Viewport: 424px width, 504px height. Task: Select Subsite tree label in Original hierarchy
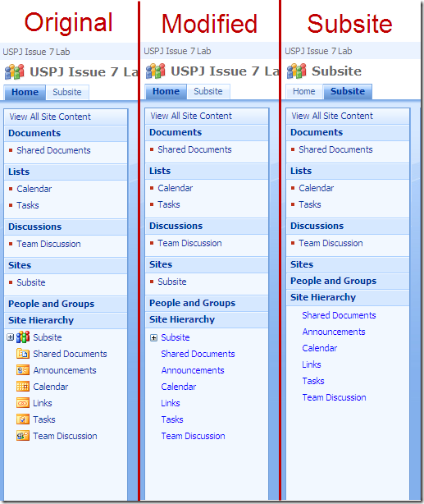pyautogui.click(x=48, y=337)
